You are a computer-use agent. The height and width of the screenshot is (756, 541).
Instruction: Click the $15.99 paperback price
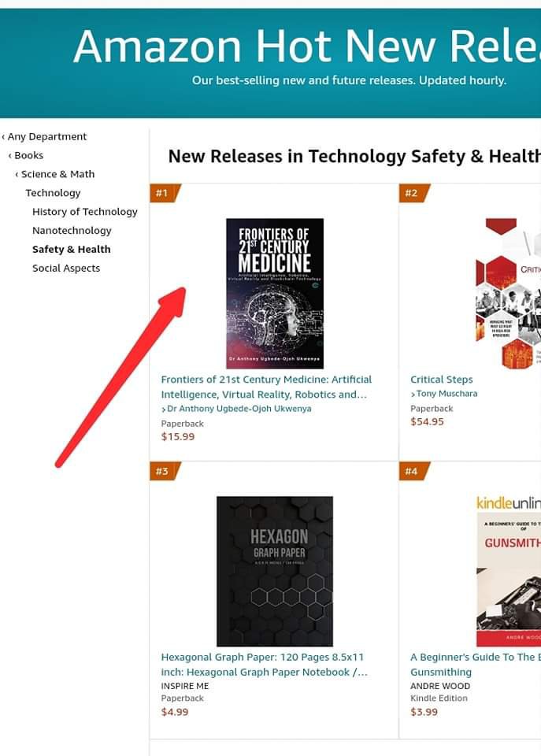click(178, 436)
